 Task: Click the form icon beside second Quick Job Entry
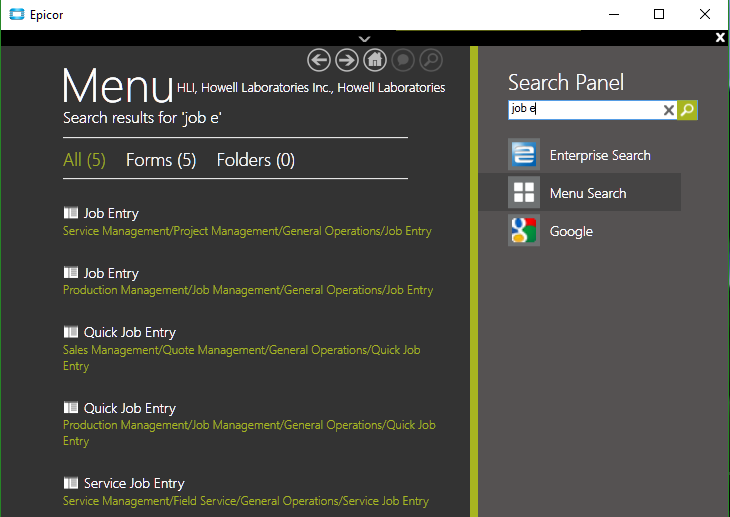(x=71, y=408)
